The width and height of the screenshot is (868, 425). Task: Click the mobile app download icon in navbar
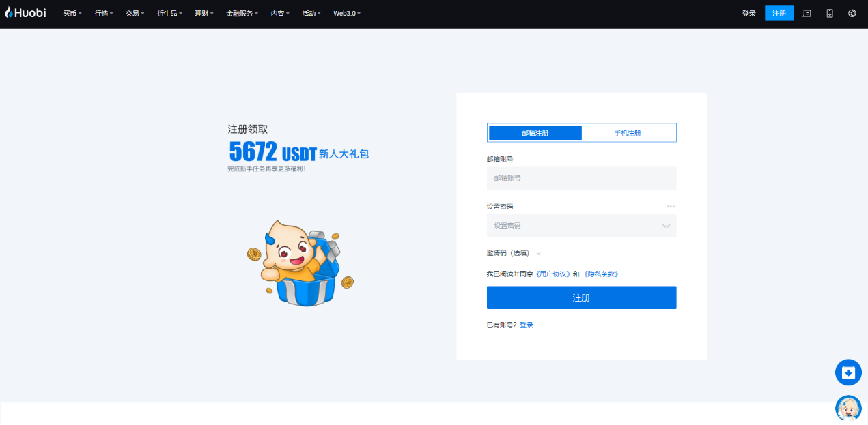coord(829,13)
